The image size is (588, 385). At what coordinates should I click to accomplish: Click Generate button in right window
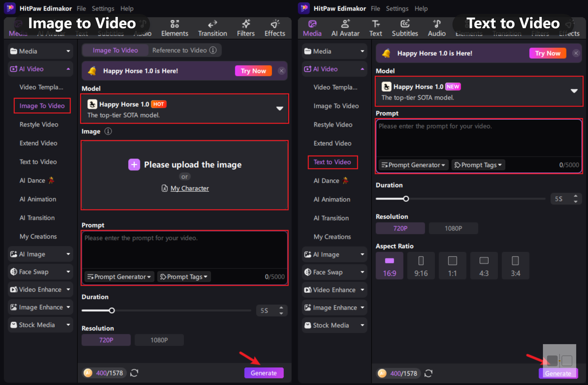click(558, 373)
